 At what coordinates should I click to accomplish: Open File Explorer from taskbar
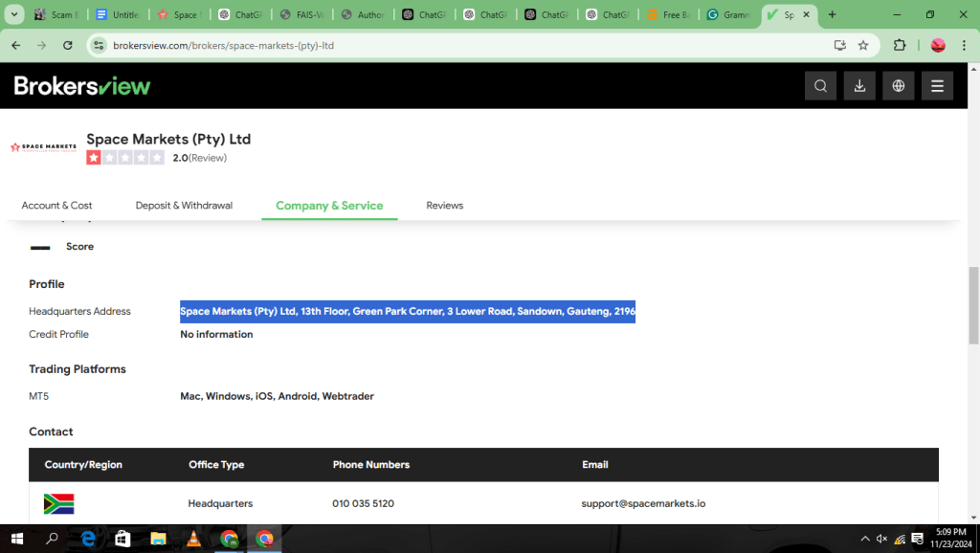tap(158, 539)
